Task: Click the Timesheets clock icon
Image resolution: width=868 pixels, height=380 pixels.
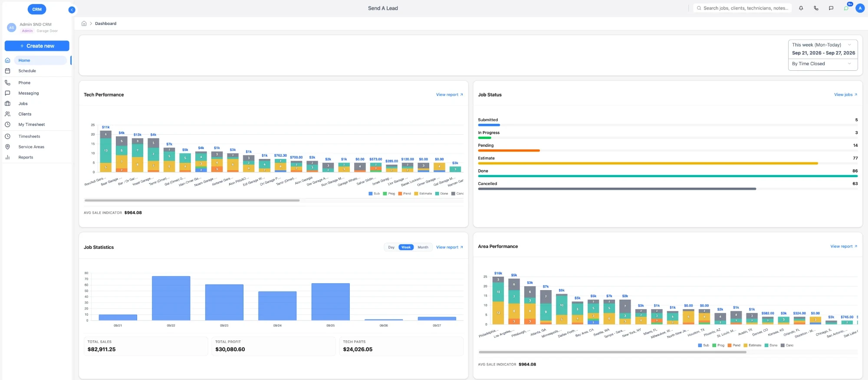Action: pos(7,136)
